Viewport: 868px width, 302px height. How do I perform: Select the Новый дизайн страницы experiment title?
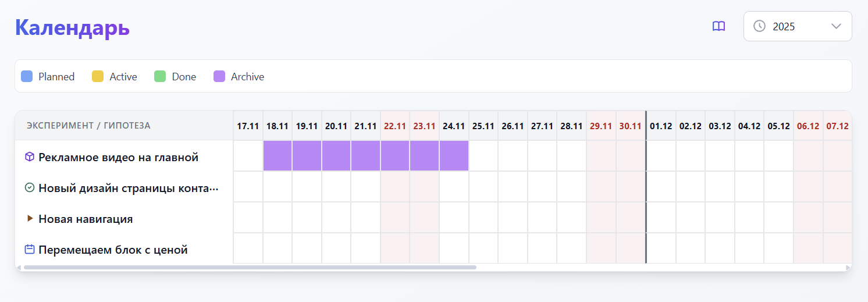coord(128,188)
